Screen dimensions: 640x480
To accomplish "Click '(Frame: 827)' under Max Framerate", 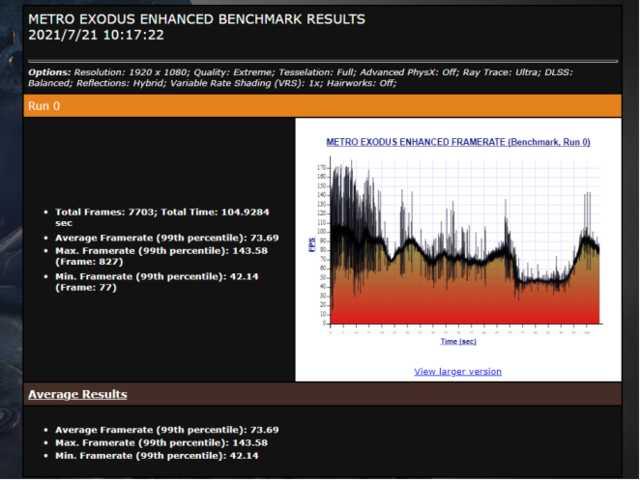I will pyautogui.click(x=89, y=262).
